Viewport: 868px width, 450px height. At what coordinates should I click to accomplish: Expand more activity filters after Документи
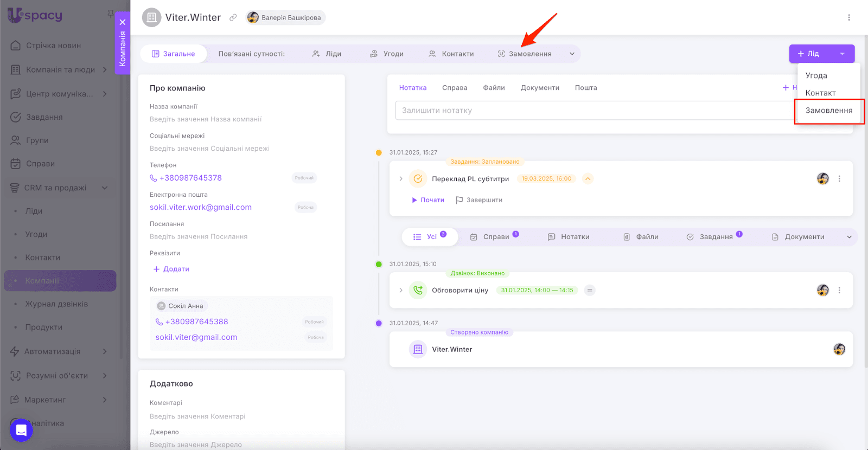point(849,237)
